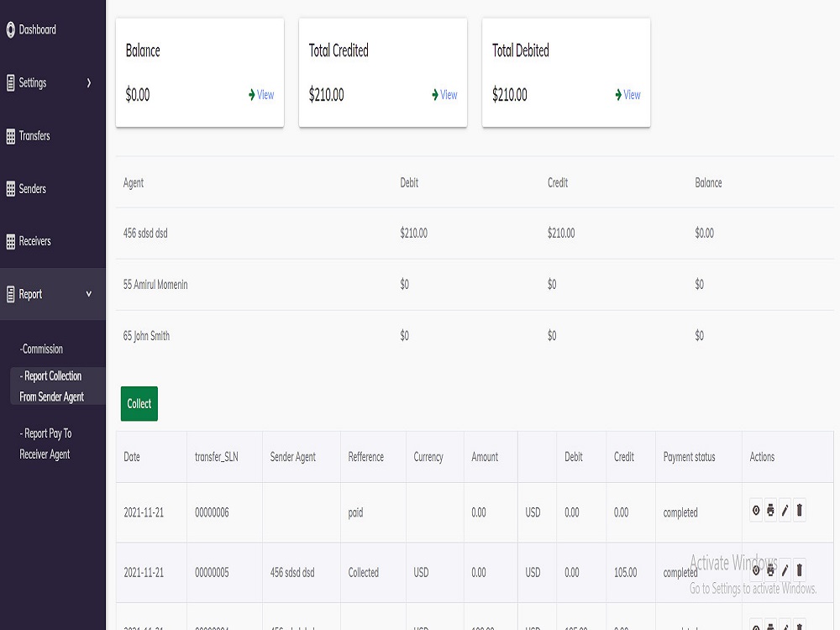This screenshot has width=840, height=630.
Task: Click the $210.00 amount on Total Credited card
Action: pos(326,95)
